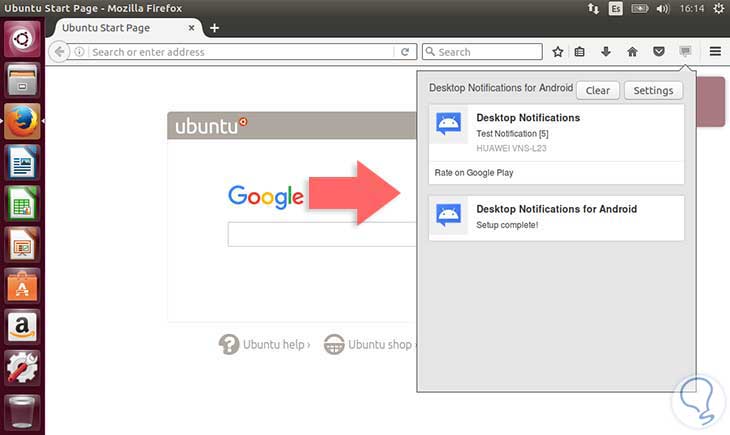Open the Downloads arrow icon
Viewport: 730px width, 435px height.
(x=606, y=51)
